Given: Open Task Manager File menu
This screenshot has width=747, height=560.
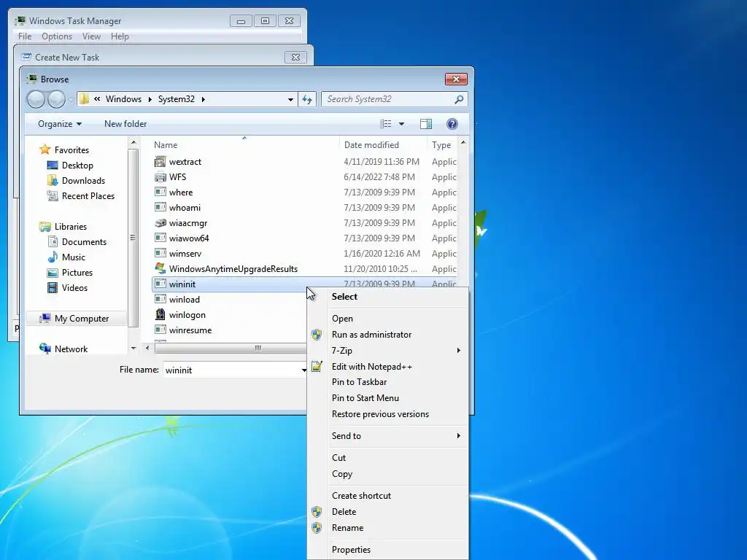Looking at the screenshot, I should pos(25,36).
